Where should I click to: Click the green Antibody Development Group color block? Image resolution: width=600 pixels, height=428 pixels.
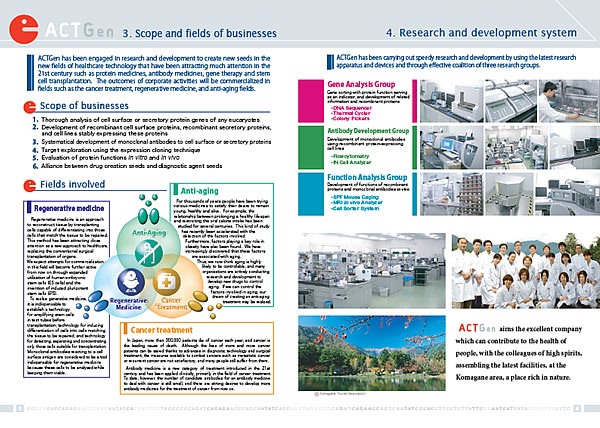[x=311, y=148]
